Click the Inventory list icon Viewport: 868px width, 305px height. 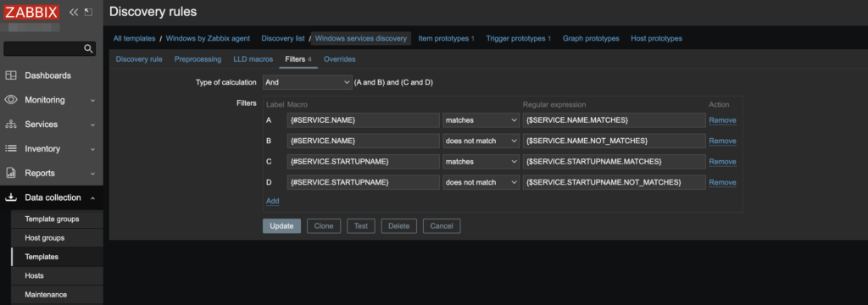point(10,149)
